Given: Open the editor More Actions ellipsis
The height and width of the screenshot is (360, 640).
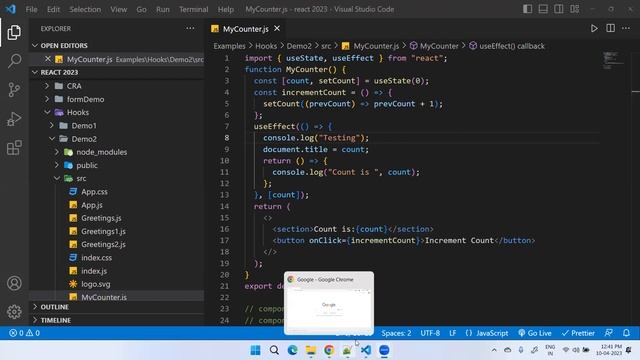Looking at the screenshot, I should [x=626, y=28].
